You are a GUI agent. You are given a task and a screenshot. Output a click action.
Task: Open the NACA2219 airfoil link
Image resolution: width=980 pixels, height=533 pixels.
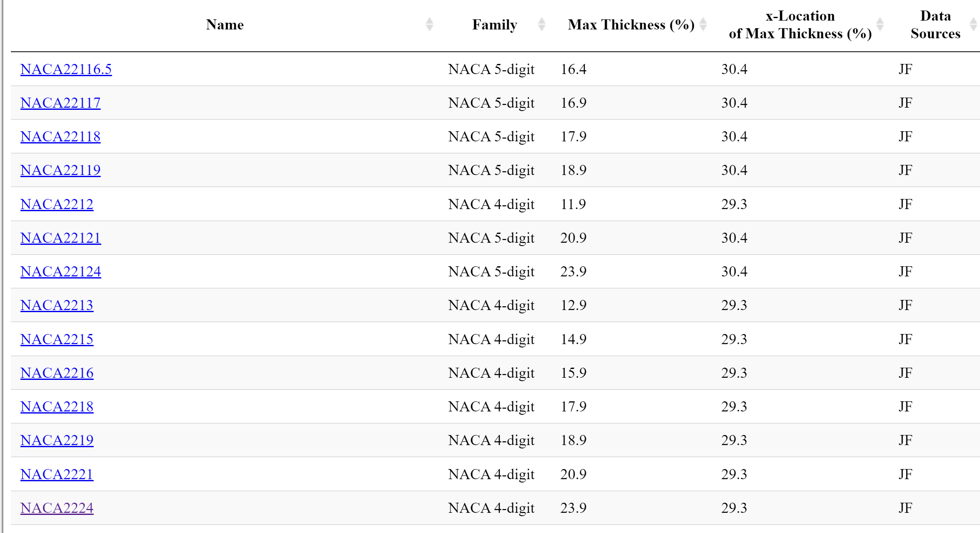[x=57, y=440]
